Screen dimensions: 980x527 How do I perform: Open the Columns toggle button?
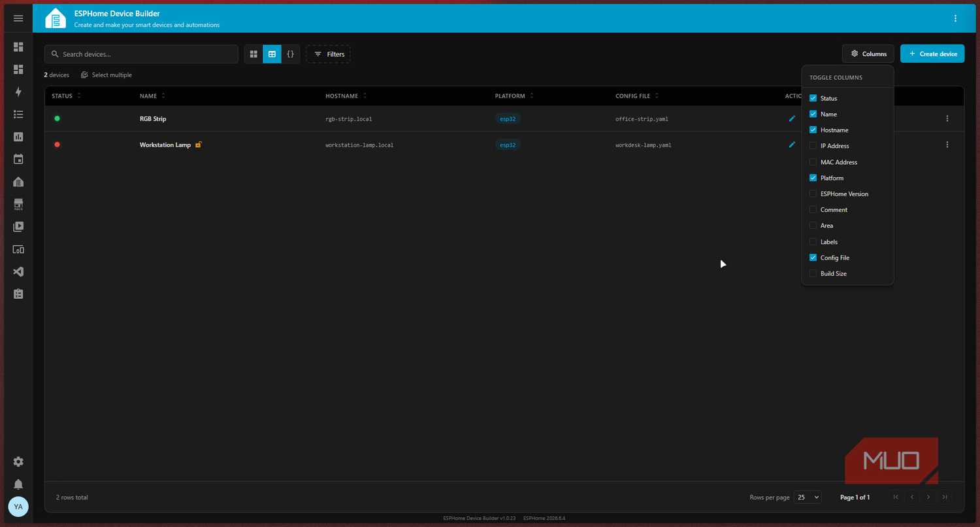868,54
